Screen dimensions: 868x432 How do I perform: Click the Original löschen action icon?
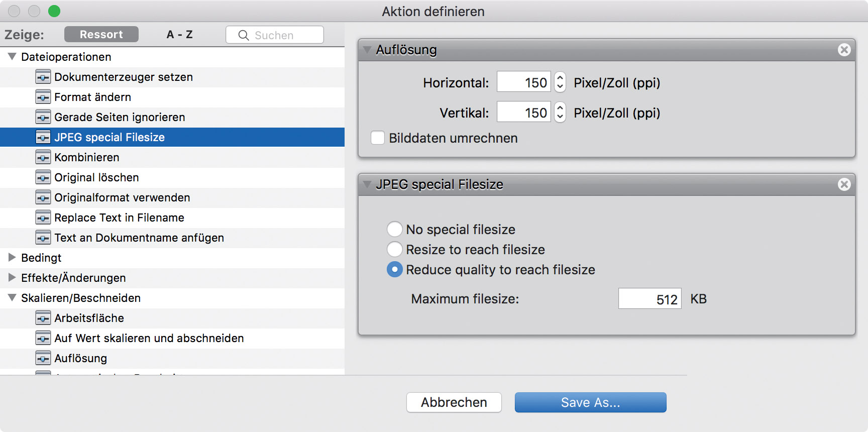[43, 178]
